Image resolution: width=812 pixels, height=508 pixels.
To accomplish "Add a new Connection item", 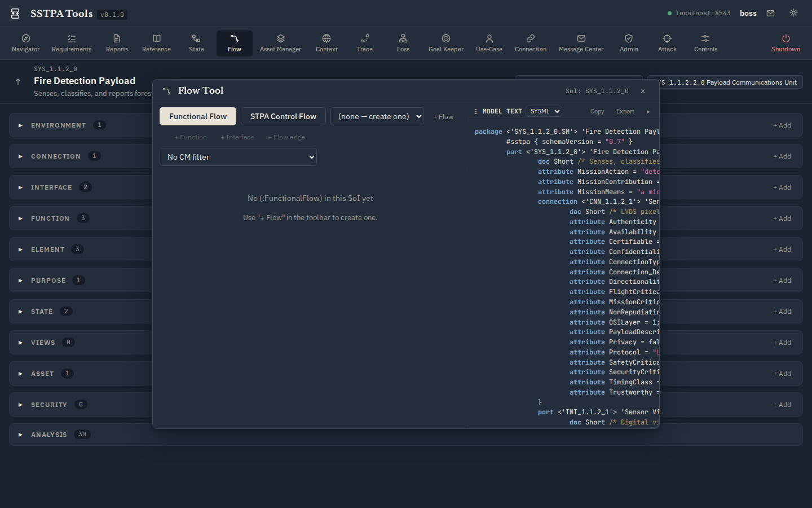I will point(782,156).
